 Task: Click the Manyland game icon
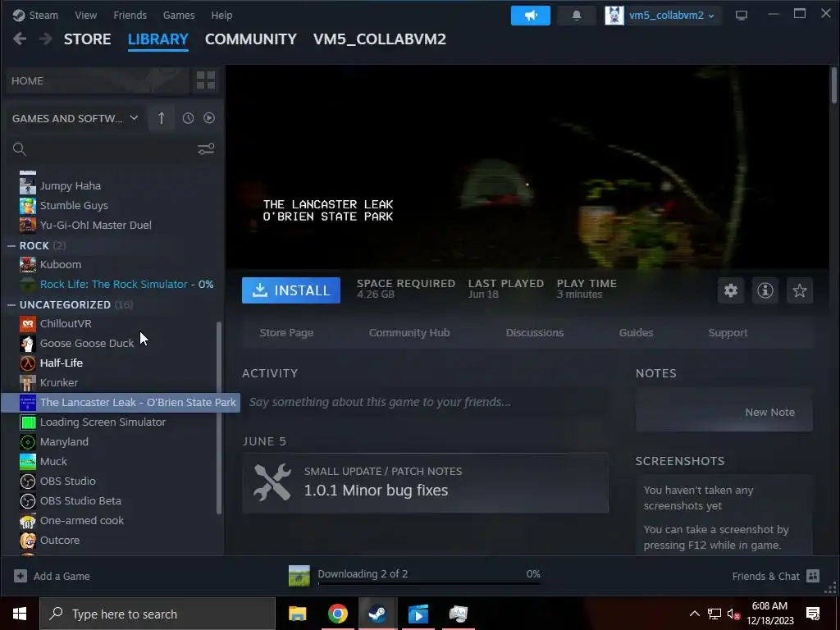pyautogui.click(x=28, y=442)
